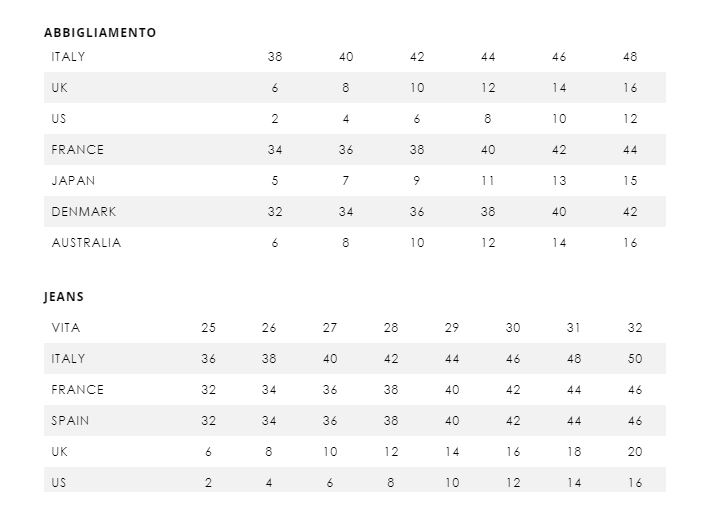Click the SPAIN row label
The width and height of the screenshot is (709, 506).
point(70,421)
